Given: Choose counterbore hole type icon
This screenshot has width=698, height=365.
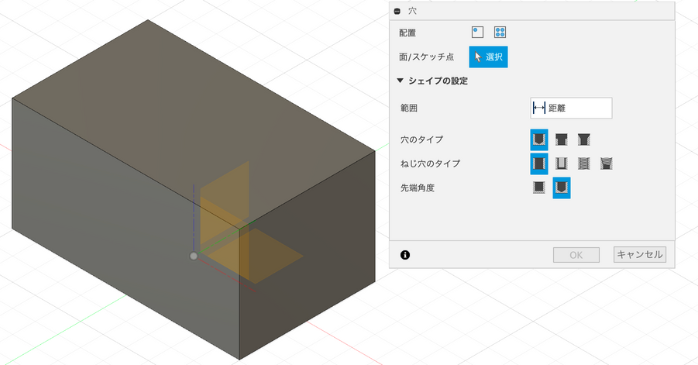Looking at the screenshot, I should 561,140.
